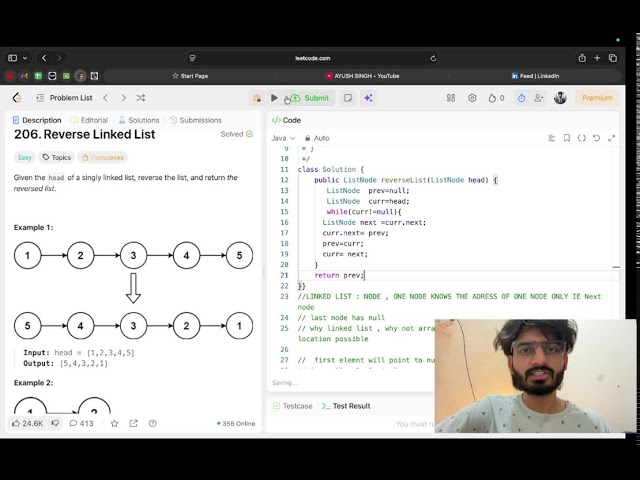
Task: Open the help question mark icon
Action: [153, 424]
